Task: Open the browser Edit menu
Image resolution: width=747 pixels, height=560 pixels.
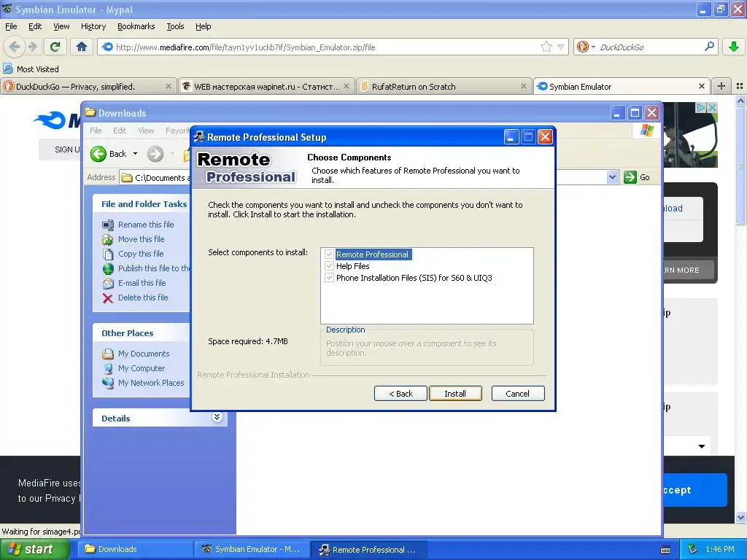Action: [35, 26]
